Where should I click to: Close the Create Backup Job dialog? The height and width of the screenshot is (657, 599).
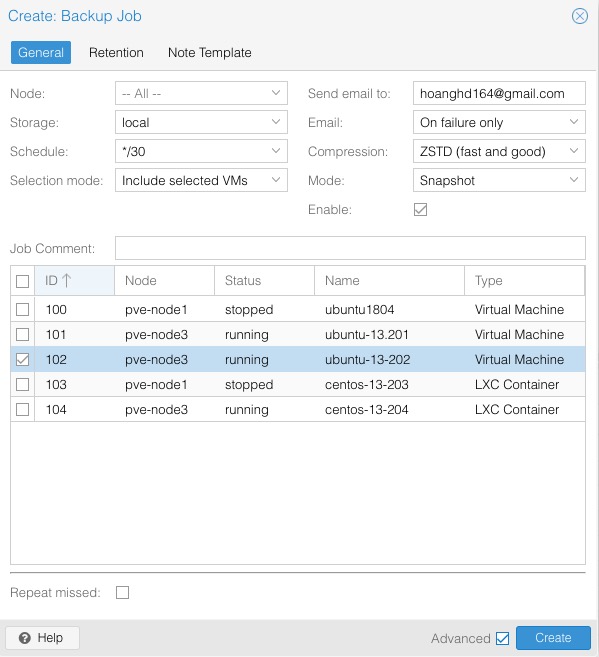pos(580,16)
